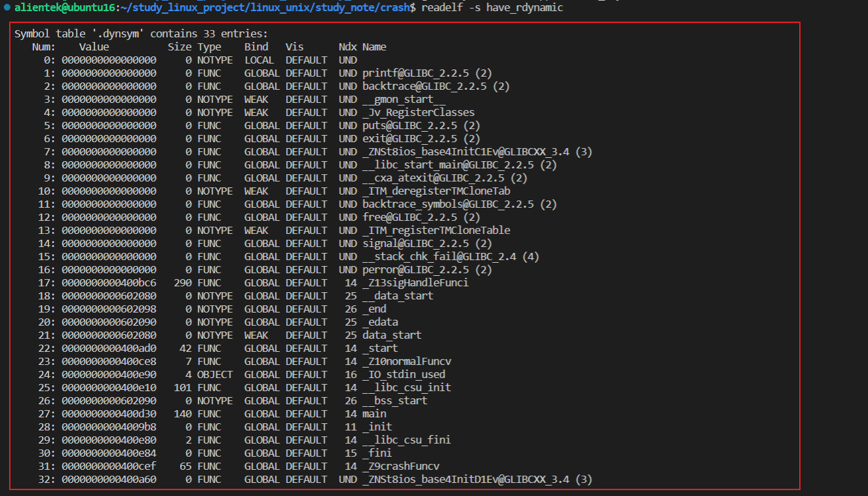Click address 0000000000400bc6

point(109,282)
